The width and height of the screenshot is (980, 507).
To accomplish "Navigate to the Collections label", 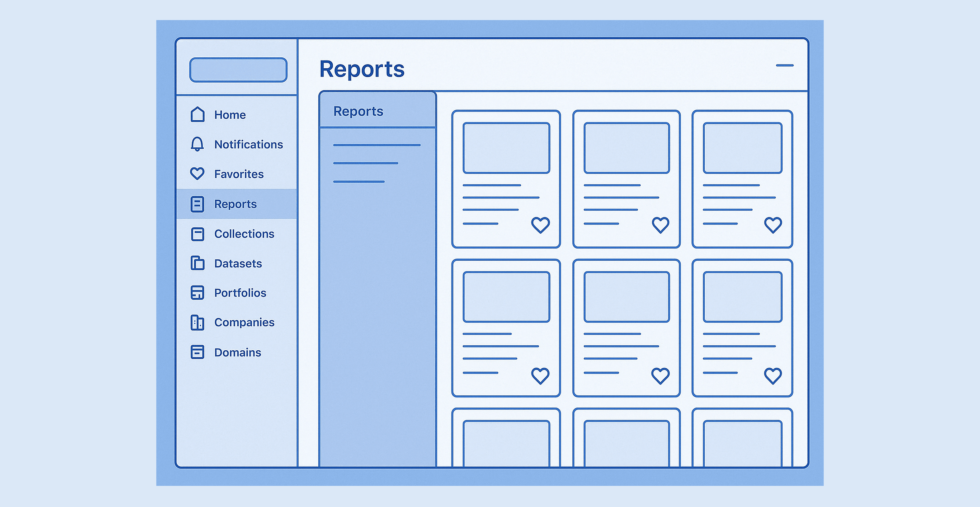I will (244, 234).
